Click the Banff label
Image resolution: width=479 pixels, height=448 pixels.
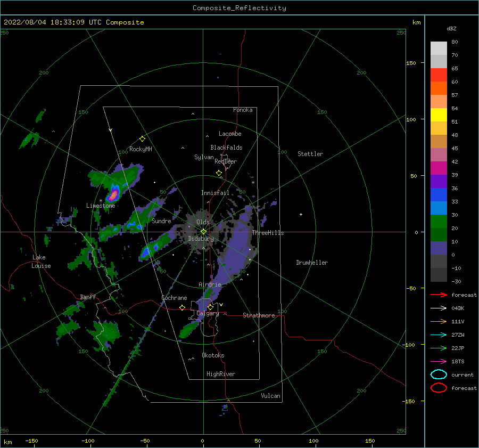pos(88,297)
